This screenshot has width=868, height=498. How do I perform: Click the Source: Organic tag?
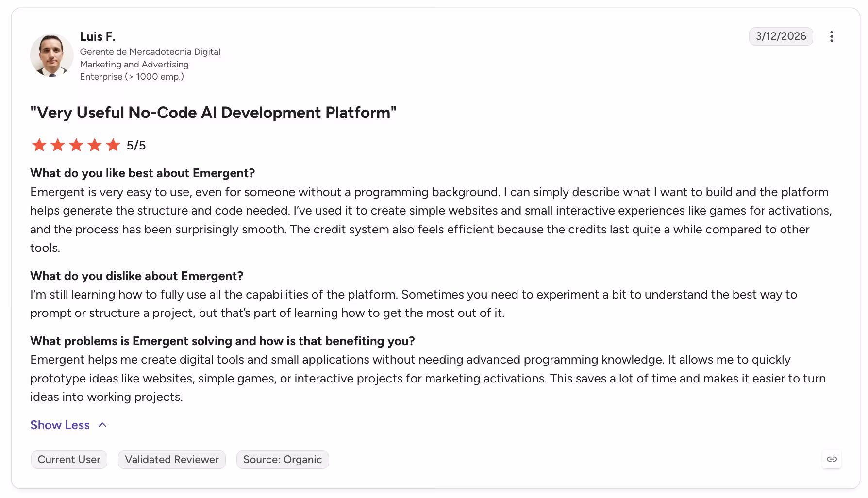[283, 460]
